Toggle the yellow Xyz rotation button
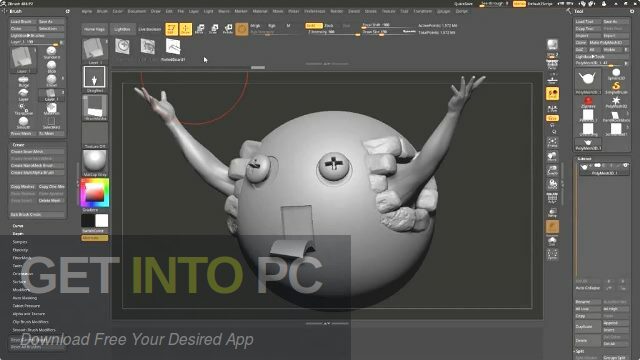 click(552, 118)
